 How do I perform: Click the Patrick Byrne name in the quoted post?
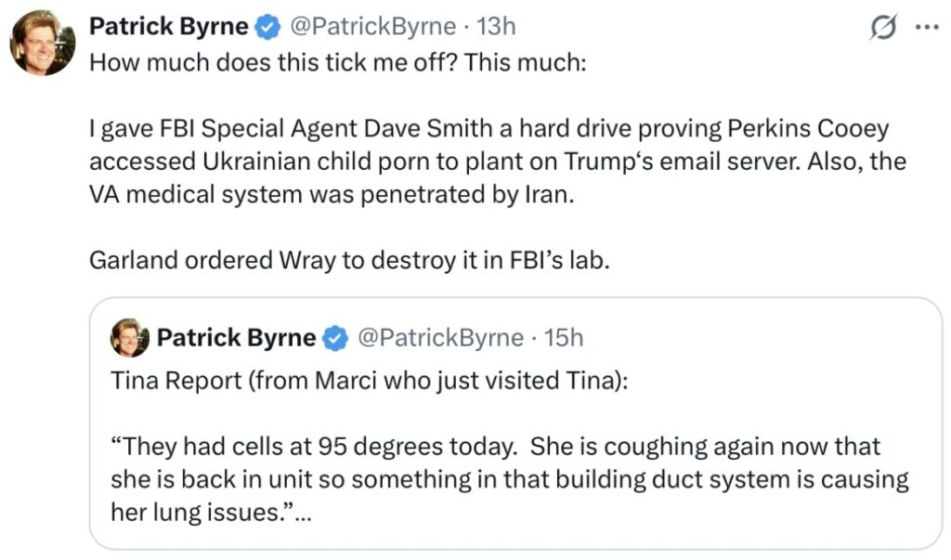pos(236,338)
